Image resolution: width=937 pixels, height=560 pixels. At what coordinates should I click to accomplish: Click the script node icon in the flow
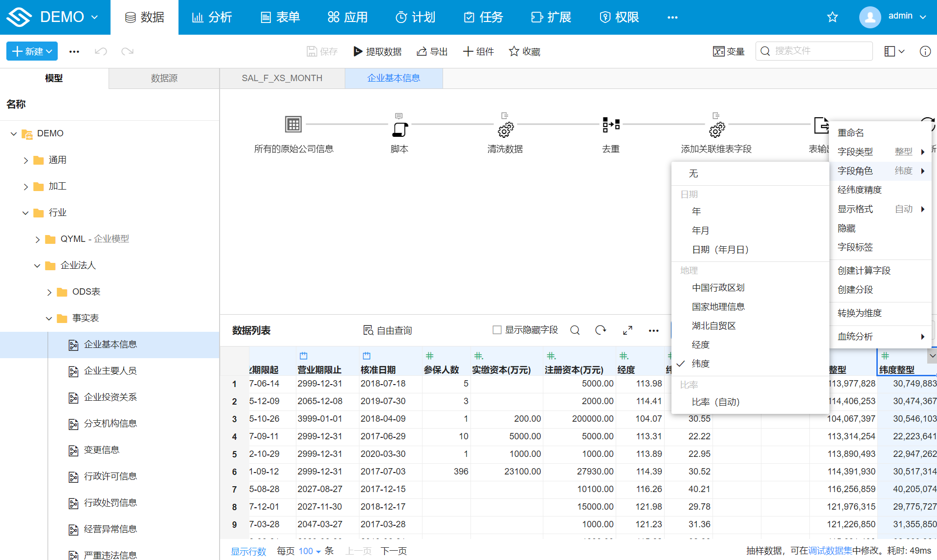tap(400, 129)
